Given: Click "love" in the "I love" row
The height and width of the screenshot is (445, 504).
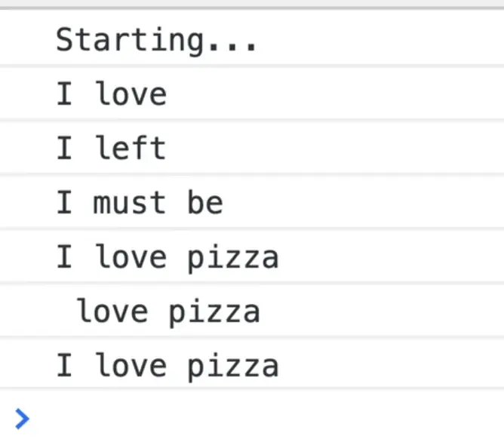Looking at the screenshot, I should [x=130, y=94].
